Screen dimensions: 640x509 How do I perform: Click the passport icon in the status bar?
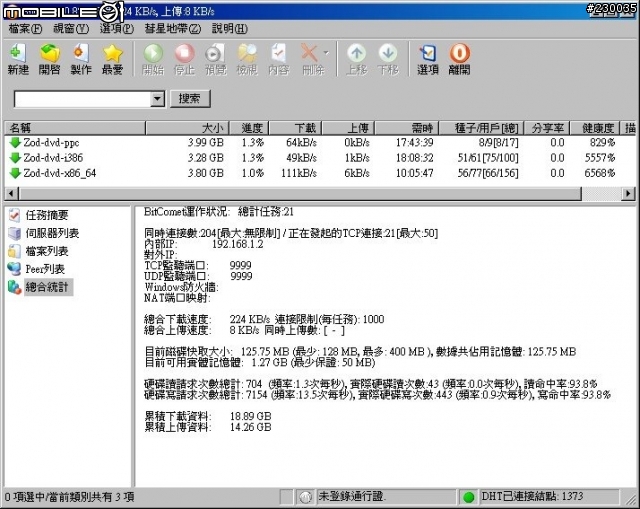304,497
